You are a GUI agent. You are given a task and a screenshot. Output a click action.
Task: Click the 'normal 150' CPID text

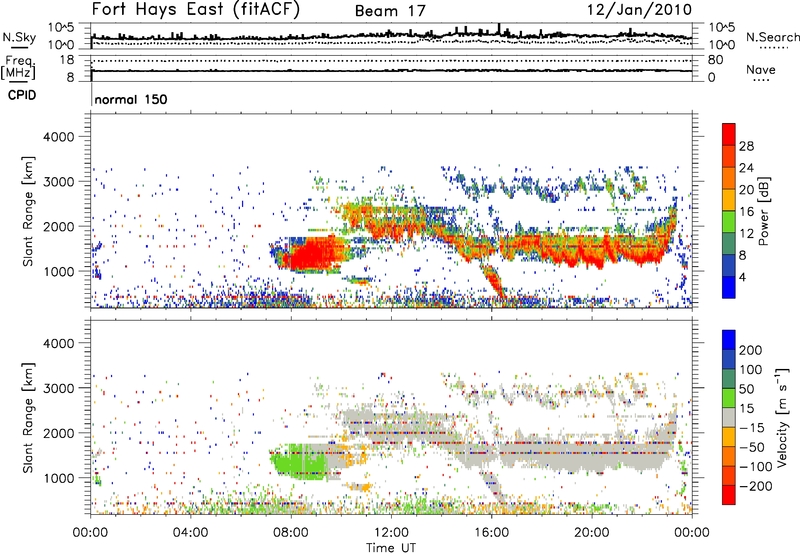point(131,99)
